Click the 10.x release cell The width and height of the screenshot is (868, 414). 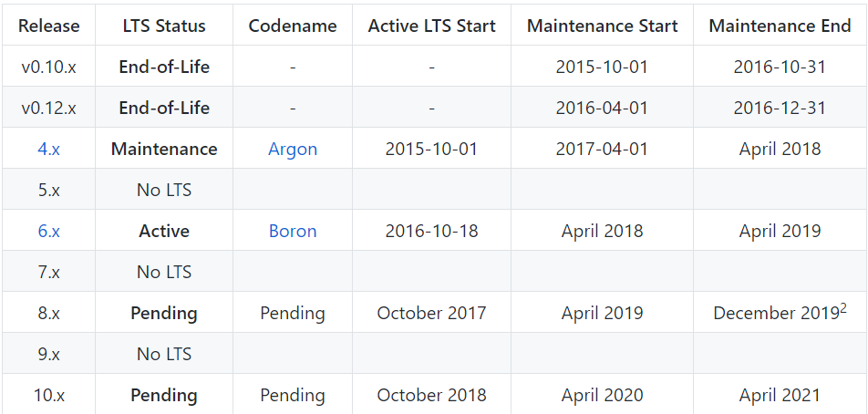pyautogui.click(x=48, y=395)
